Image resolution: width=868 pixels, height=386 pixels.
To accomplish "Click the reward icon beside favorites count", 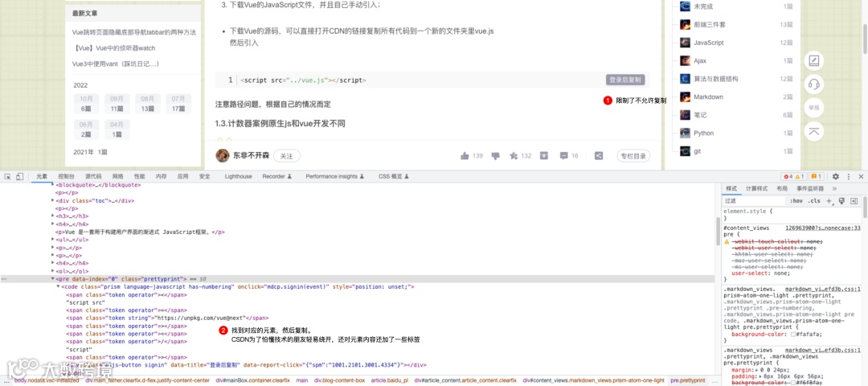I will (x=545, y=156).
